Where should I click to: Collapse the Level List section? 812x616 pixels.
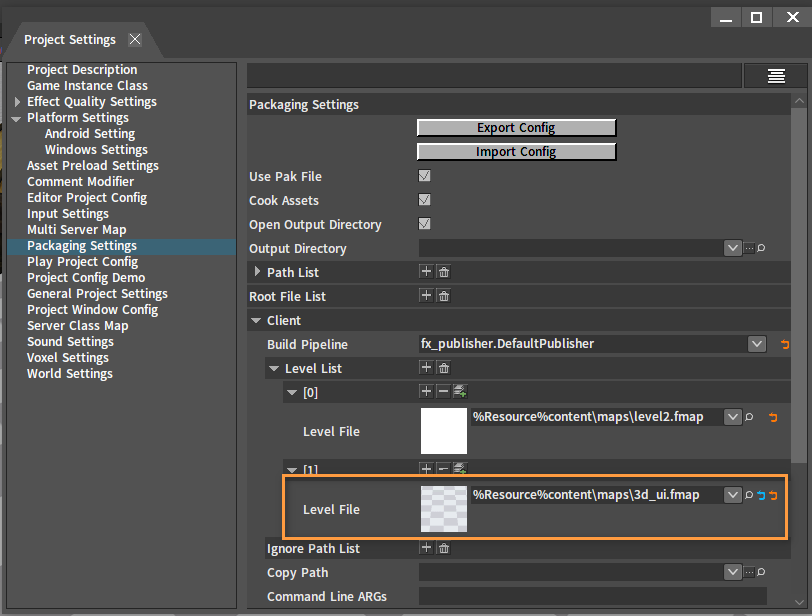coord(274,369)
